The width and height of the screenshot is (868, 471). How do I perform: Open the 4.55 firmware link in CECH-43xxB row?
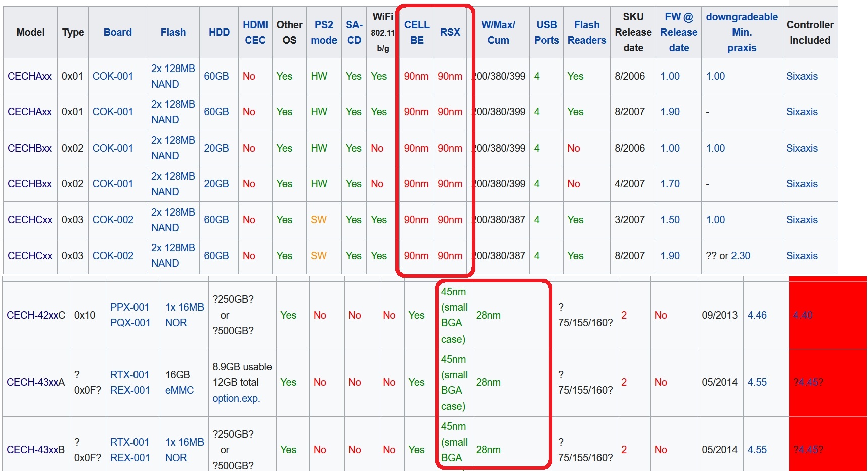(x=757, y=450)
